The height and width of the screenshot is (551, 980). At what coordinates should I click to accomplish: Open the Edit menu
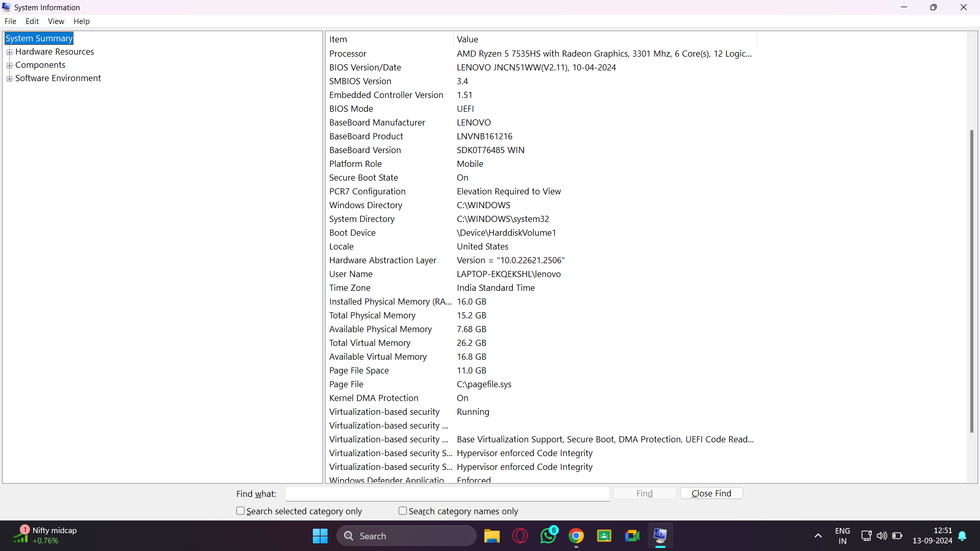tap(32, 21)
